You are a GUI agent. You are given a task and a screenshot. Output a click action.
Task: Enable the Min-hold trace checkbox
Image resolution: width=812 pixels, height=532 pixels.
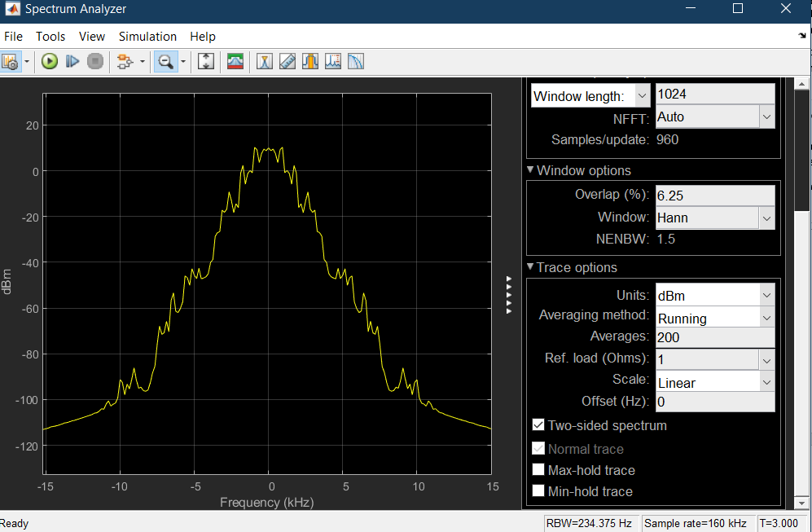(538, 491)
